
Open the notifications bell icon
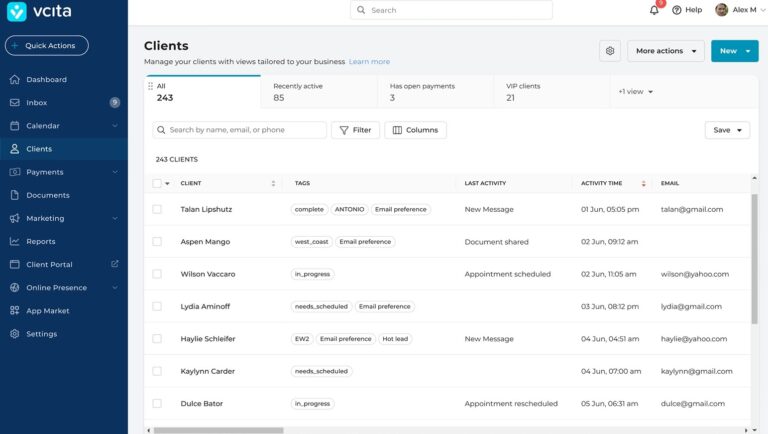654,10
